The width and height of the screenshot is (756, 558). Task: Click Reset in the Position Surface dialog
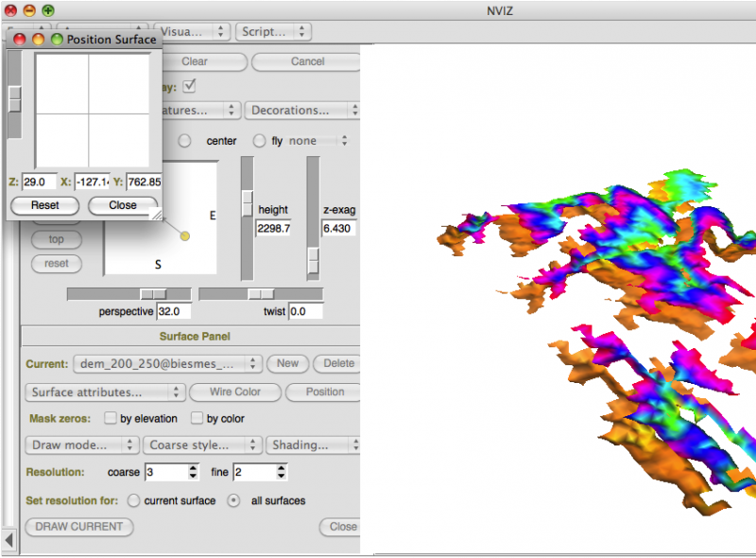(x=44, y=205)
